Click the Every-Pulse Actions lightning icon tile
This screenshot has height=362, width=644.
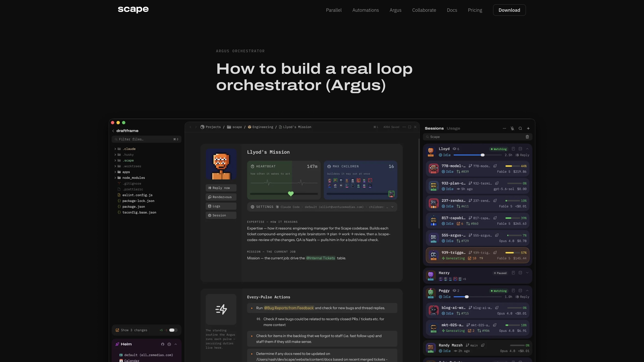tap(221, 309)
